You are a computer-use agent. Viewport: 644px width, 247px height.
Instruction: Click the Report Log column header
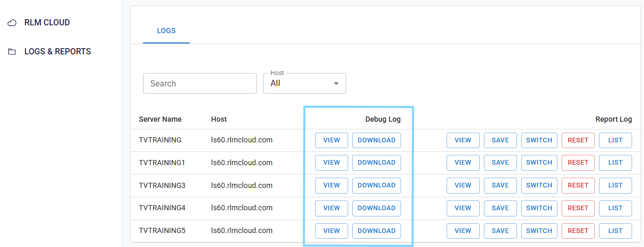coord(613,119)
